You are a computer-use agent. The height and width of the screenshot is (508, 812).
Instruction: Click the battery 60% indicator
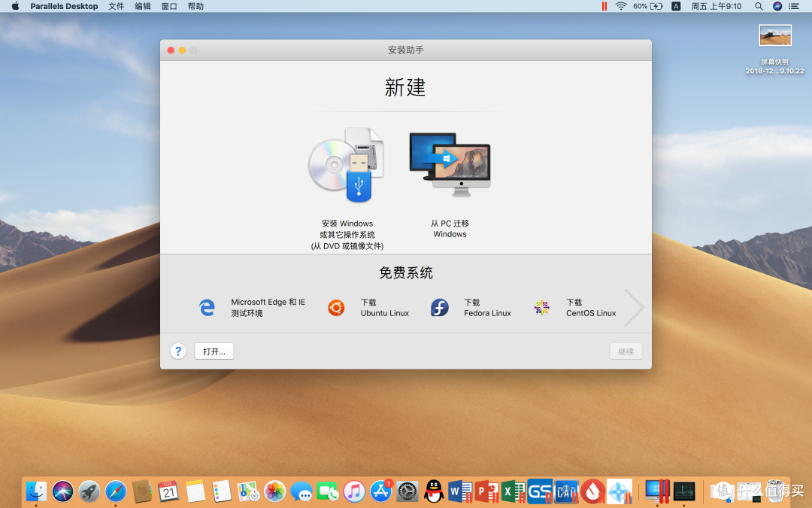[x=648, y=6]
